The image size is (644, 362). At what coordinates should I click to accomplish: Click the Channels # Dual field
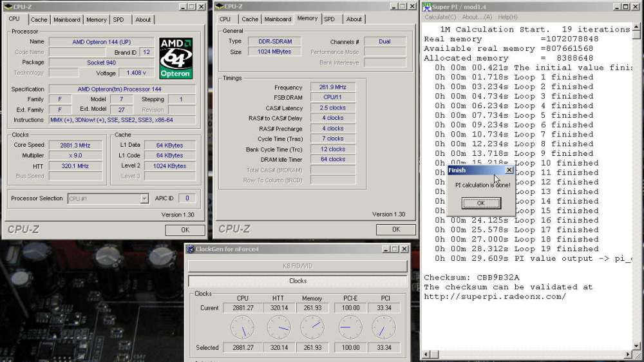pyautogui.click(x=385, y=41)
